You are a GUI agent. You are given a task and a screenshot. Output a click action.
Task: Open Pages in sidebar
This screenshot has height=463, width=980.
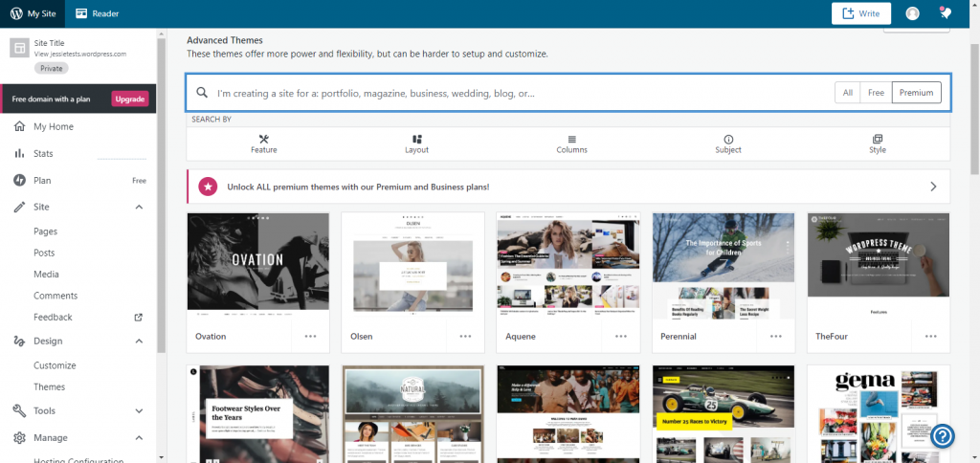pos(46,231)
